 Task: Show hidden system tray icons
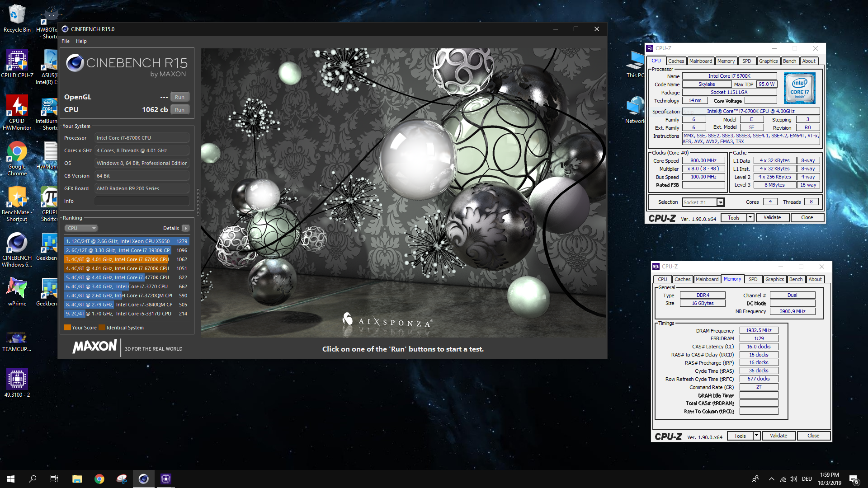tap(772, 479)
